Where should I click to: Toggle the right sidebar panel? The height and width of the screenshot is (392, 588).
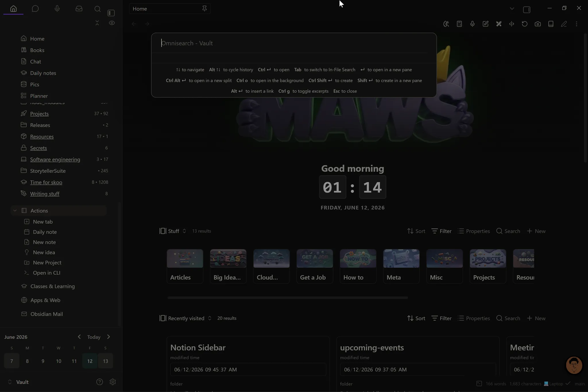[x=527, y=9]
